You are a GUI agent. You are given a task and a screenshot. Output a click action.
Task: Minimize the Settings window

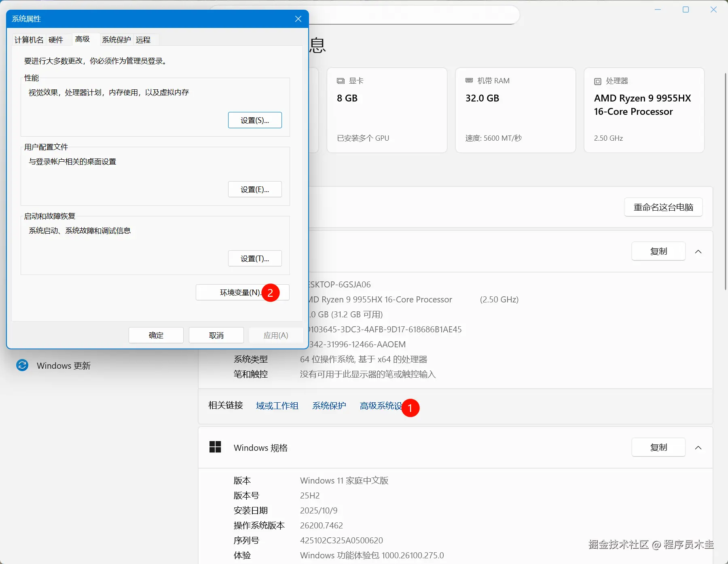tap(658, 10)
